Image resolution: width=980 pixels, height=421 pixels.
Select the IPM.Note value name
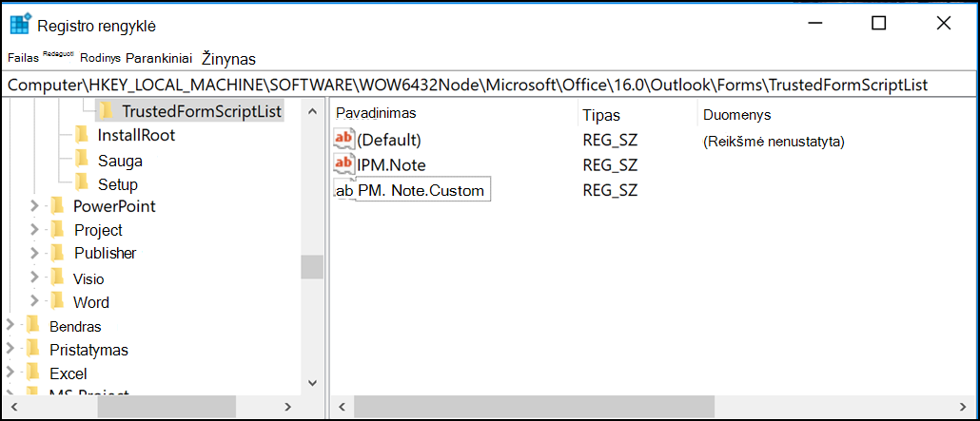[391, 165]
